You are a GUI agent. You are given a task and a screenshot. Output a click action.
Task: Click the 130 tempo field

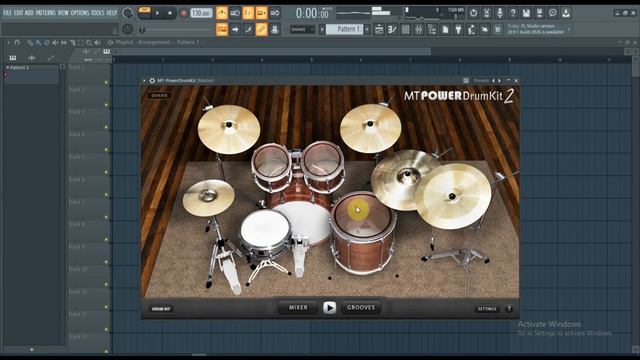201,13
